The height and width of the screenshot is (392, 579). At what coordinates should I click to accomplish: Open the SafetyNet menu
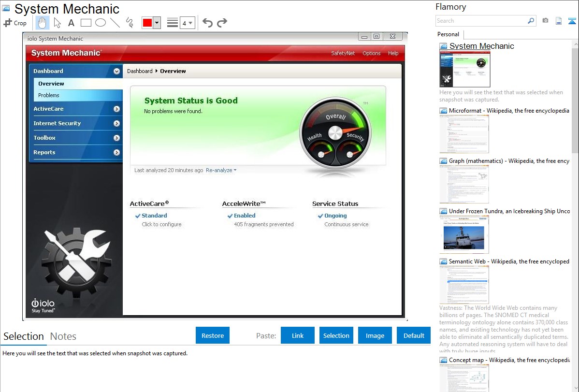pyautogui.click(x=343, y=53)
